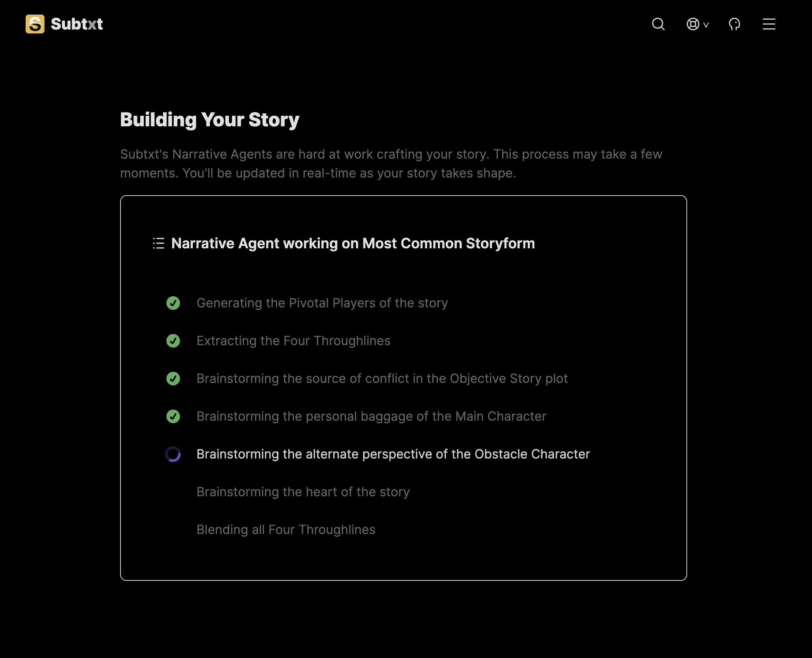Select the Building Your Story heading

click(210, 120)
